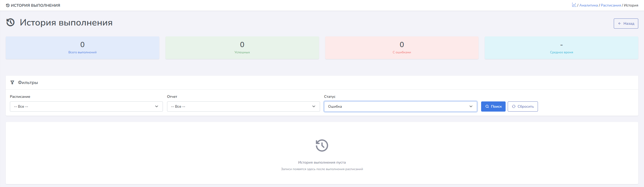644x187 pixels.
Task: Click the analytics chart icon in breadcrumb
Action: 574,5
